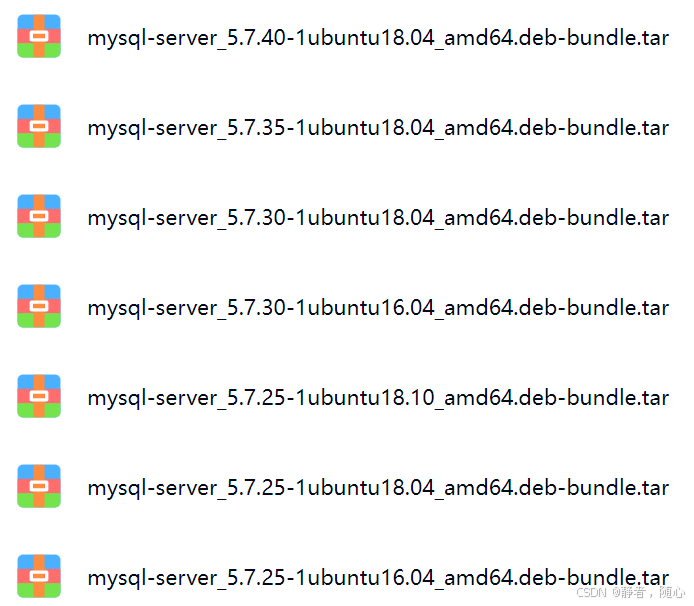Select file name mysql-server_5.7.35-1ubuntu18.04_amd64.deb-bundle.tar
694x606 pixels.
[x=378, y=128]
